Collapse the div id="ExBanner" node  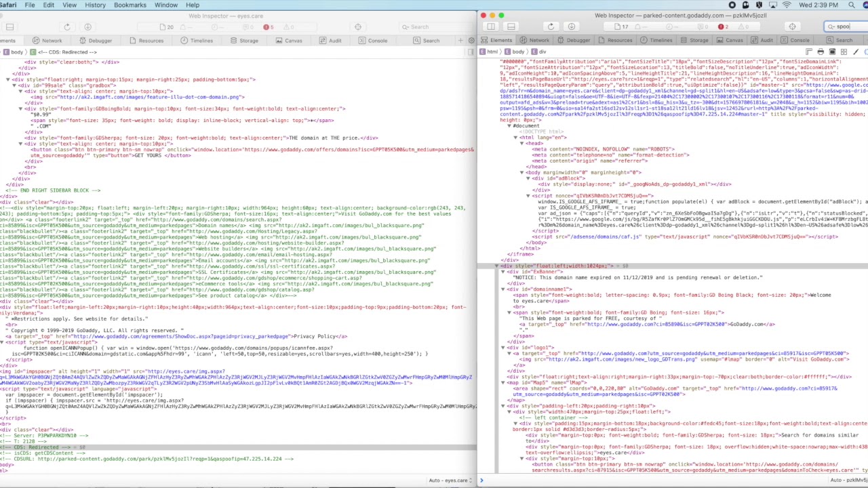(x=503, y=272)
